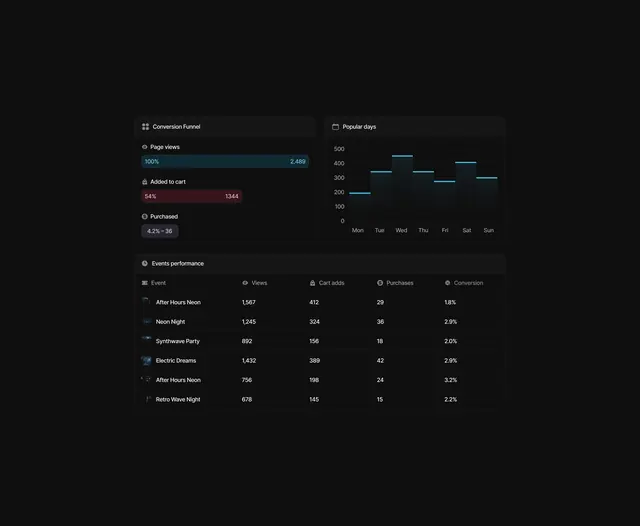Click the Neon Night event name
Image resolution: width=640 pixels, height=526 pixels.
click(x=170, y=322)
